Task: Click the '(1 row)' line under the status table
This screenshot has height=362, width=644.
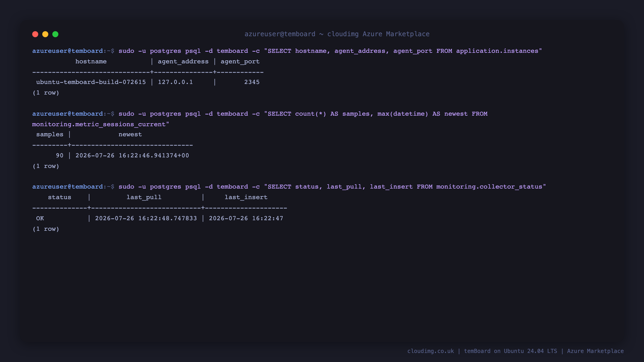Action: (46, 229)
